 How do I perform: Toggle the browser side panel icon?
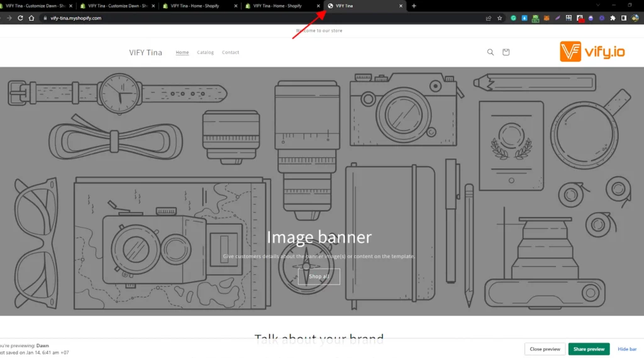[623, 18]
